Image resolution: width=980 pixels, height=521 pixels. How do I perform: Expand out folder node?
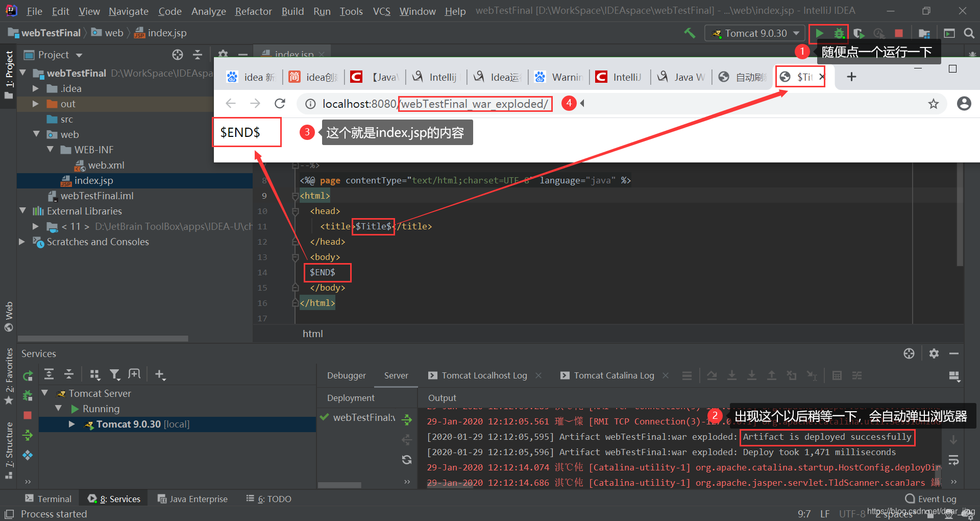coord(35,104)
